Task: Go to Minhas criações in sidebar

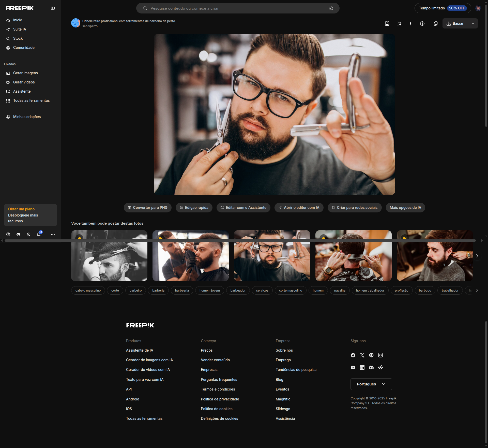Action: pos(27,117)
